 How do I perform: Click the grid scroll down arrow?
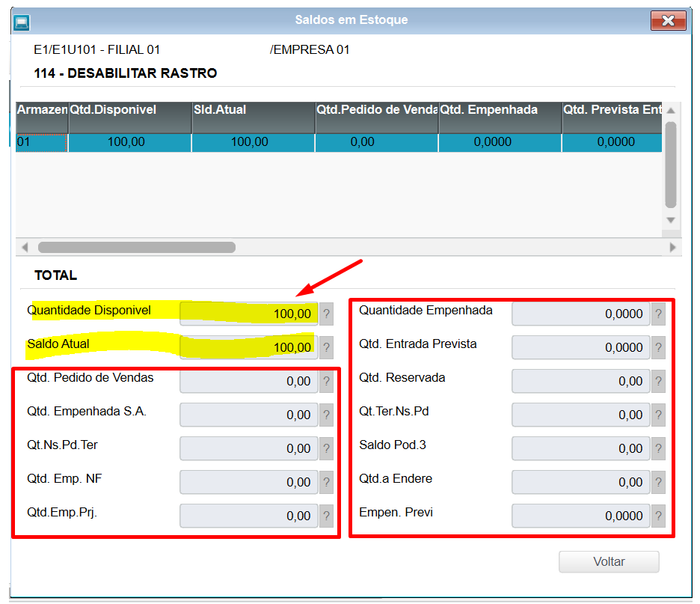(671, 220)
